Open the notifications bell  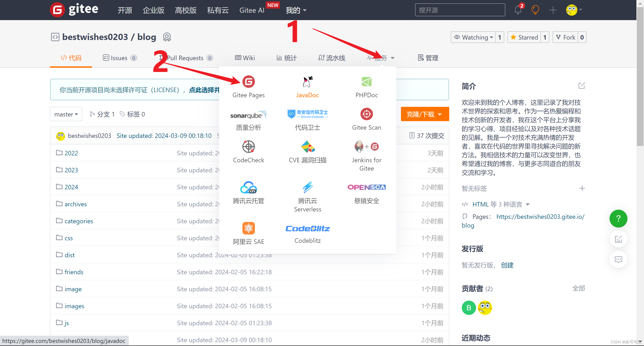[517, 10]
